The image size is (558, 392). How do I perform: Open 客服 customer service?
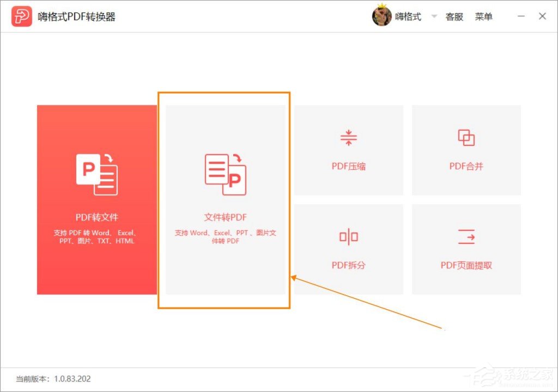coord(455,16)
